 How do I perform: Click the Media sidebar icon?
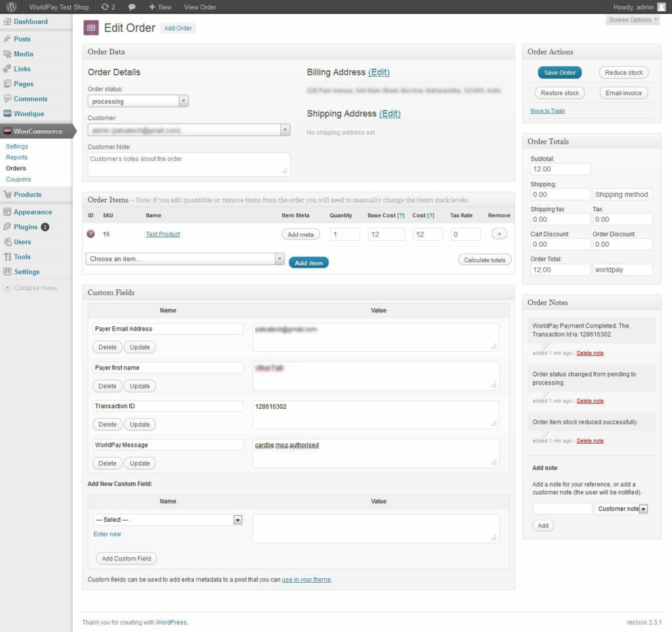point(7,54)
